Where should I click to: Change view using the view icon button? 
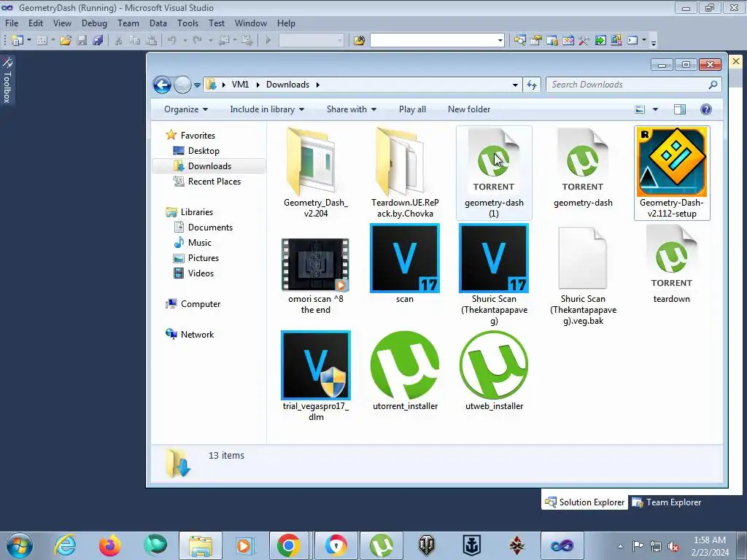(640, 109)
